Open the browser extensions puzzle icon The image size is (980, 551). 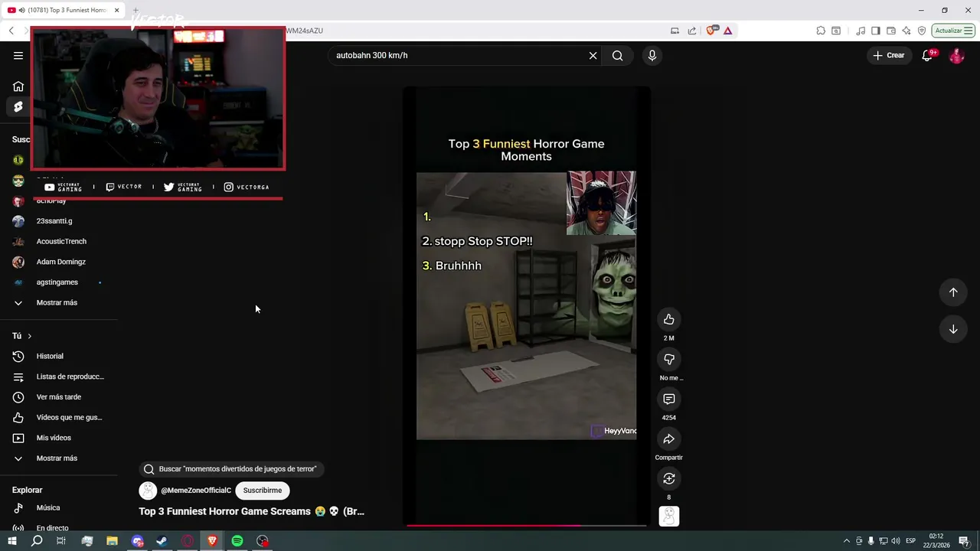pos(821,31)
